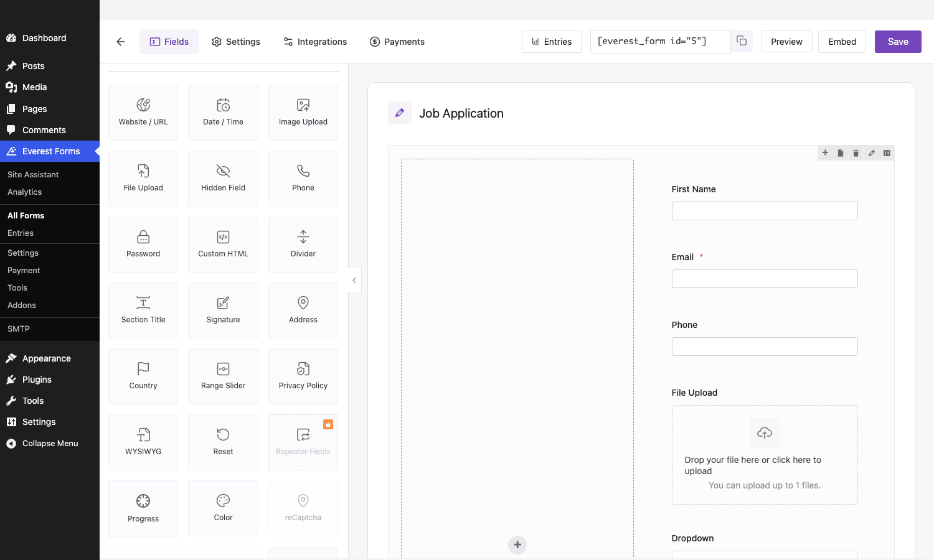Image resolution: width=934 pixels, height=560 pixels.
Task: Switch to the Fields tab
Action: tap(169, 42)
